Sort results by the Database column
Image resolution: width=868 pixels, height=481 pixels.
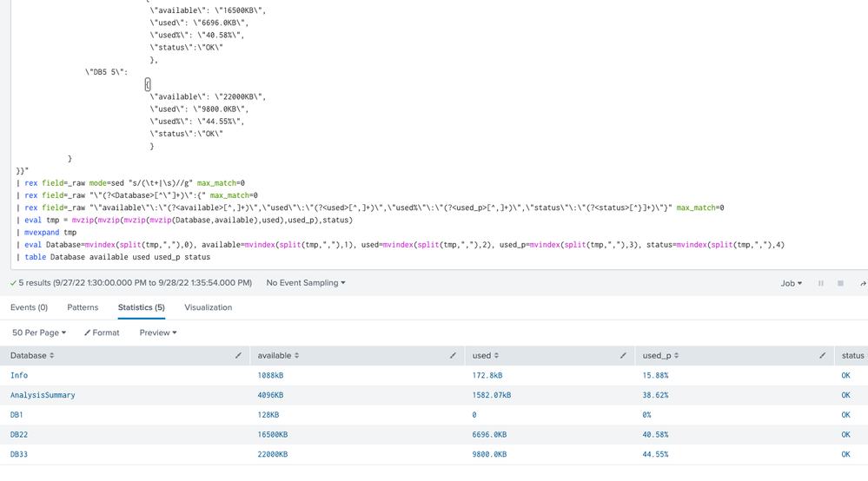click(x=33, y=356)
